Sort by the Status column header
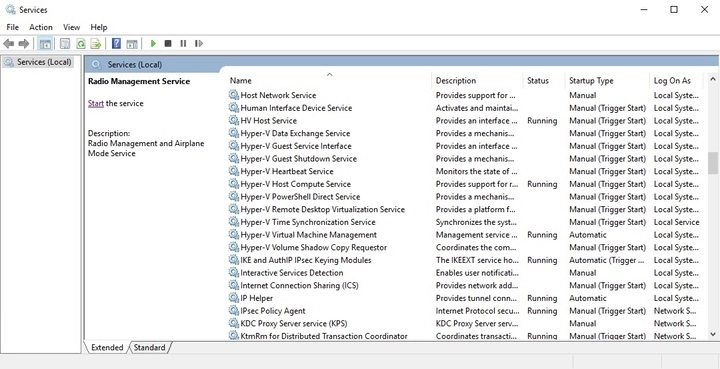This screenshot has width=720, height=369. click(544, 80)
